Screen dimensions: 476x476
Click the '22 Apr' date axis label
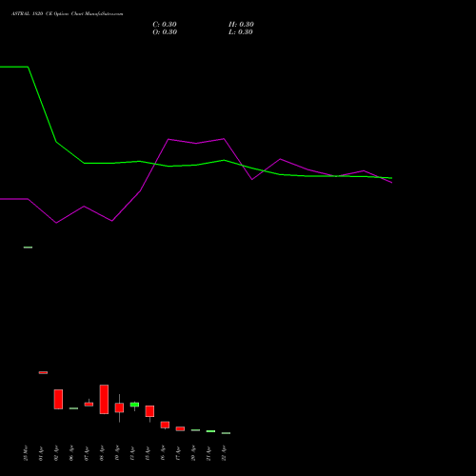(224, 453)
